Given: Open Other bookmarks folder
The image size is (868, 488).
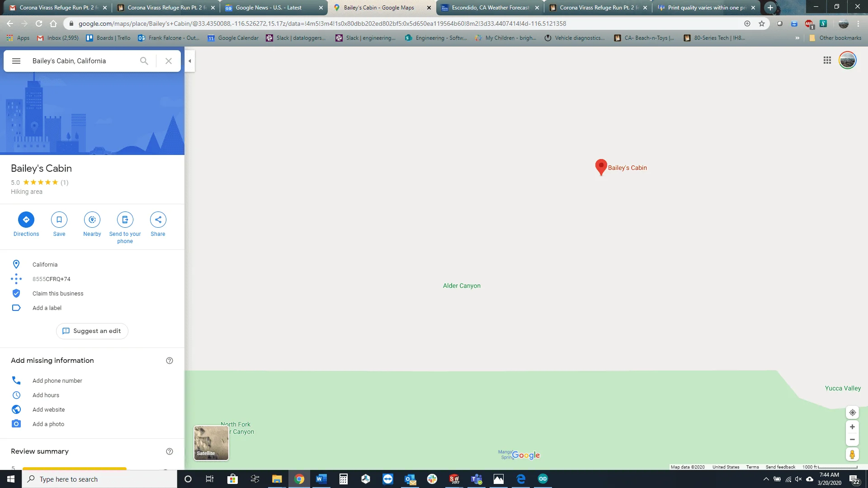Looking at the screenshot, I should click(835, 38).
